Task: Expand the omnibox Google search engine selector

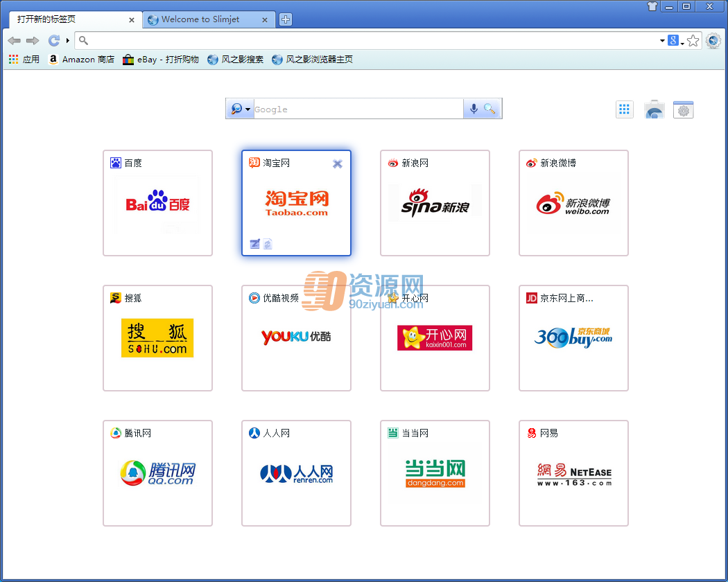Action: tap(676, 41)
